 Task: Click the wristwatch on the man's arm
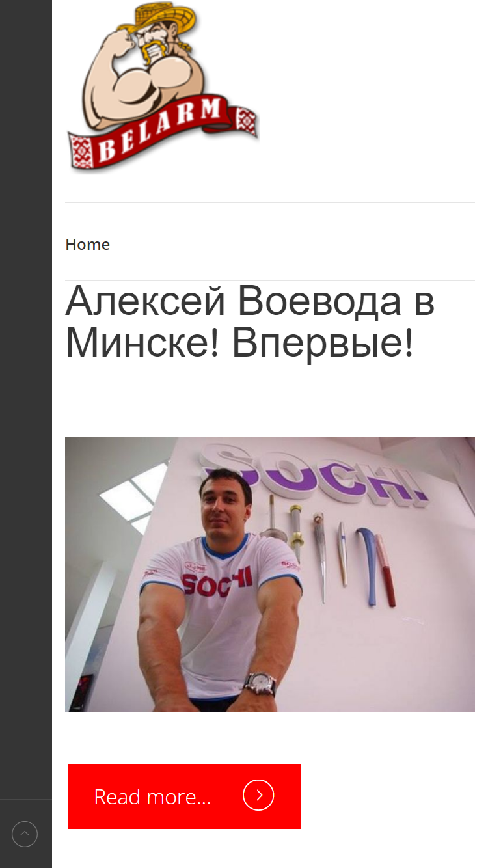tap(260, 683)
